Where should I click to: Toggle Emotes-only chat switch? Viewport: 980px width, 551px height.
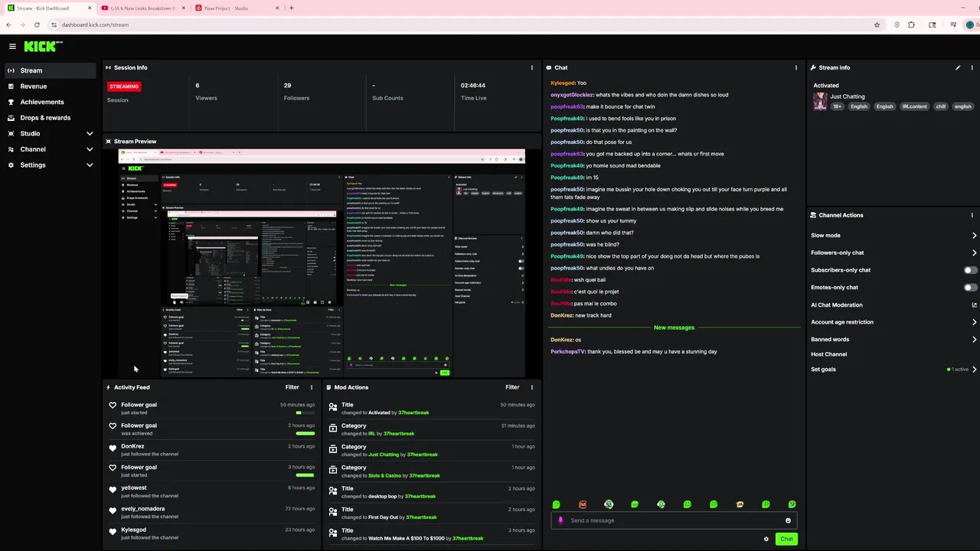click(970, 288)
